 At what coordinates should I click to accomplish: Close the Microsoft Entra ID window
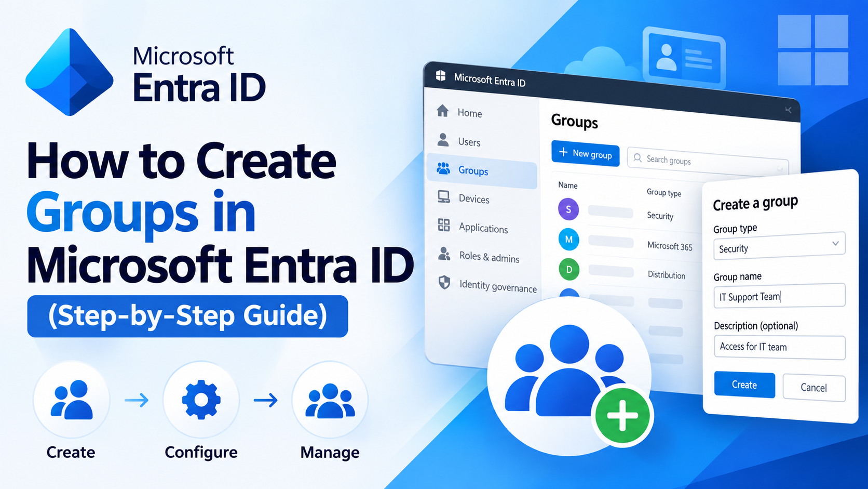(x=788, y=110)
